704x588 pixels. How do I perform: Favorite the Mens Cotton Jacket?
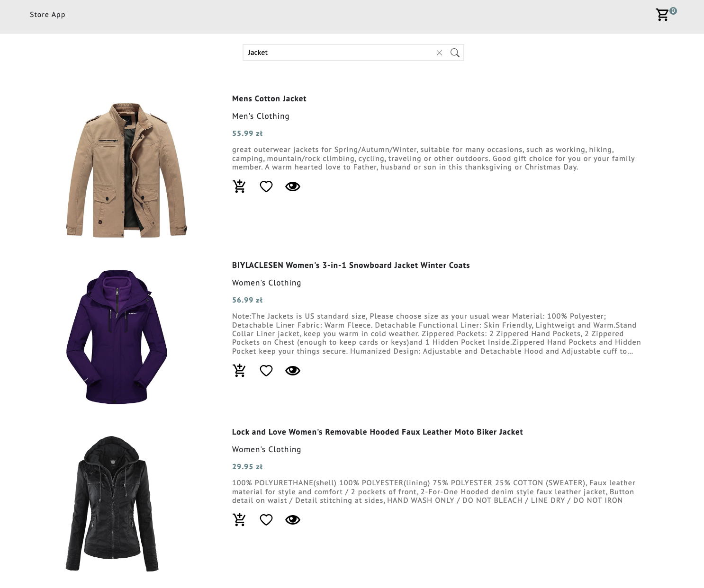point(266,187)
